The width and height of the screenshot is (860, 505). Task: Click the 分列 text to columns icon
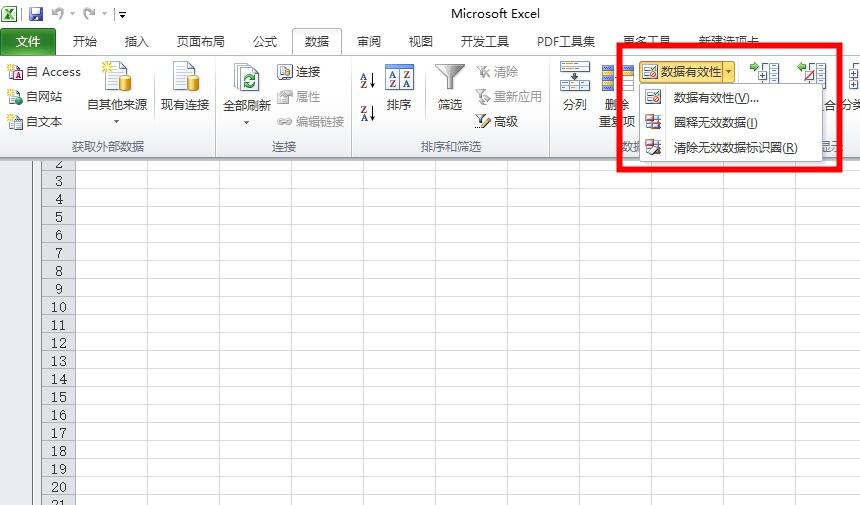[575, 77]
